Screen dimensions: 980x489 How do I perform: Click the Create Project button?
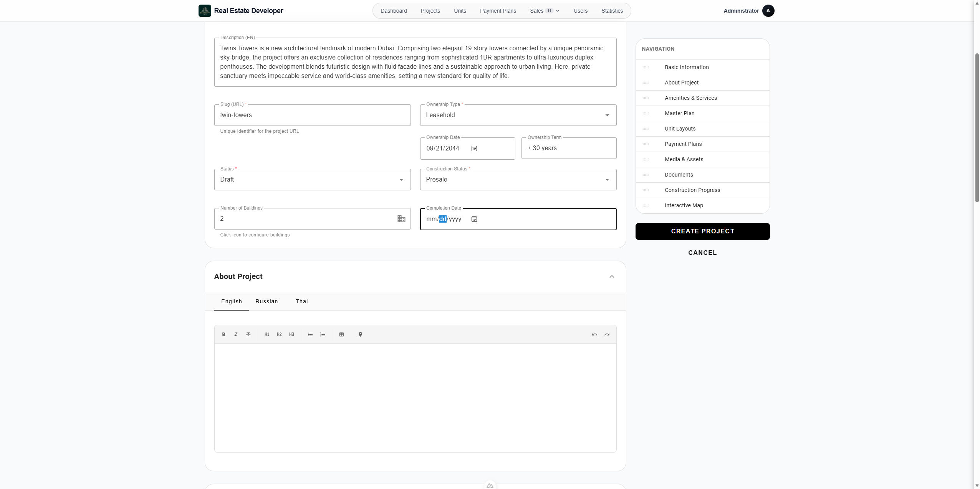point(702,231)
